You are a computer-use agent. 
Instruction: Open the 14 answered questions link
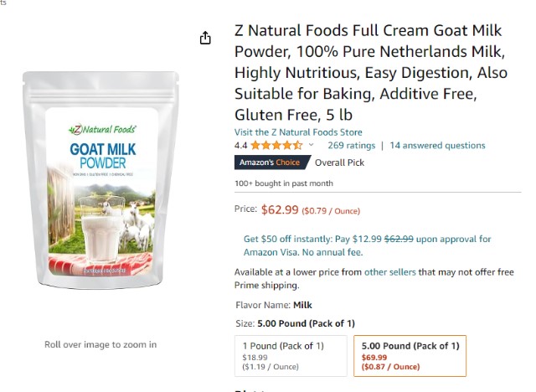coord(437,145)
